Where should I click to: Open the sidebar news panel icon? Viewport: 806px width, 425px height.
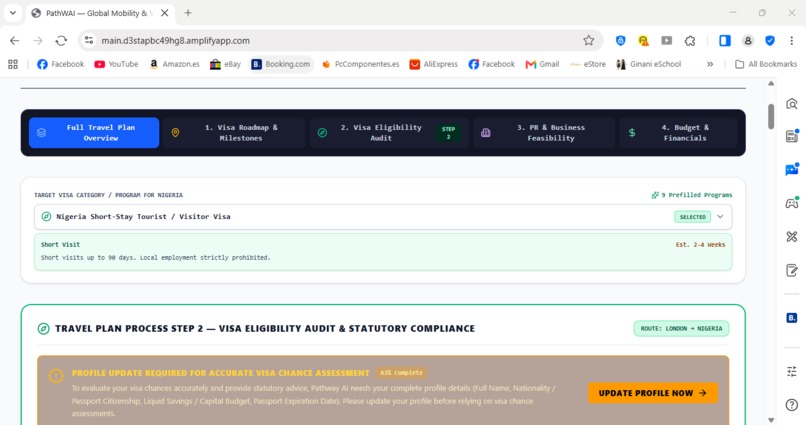click(x=792, y=136)
